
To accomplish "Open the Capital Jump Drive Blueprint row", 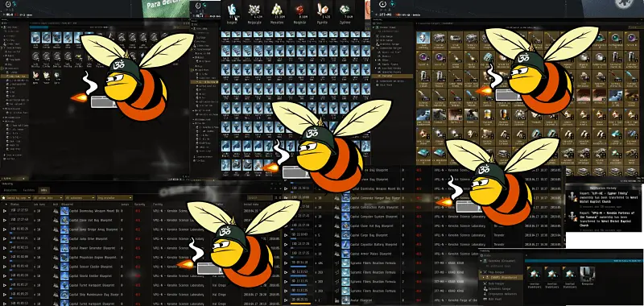I will pos(142,239).
